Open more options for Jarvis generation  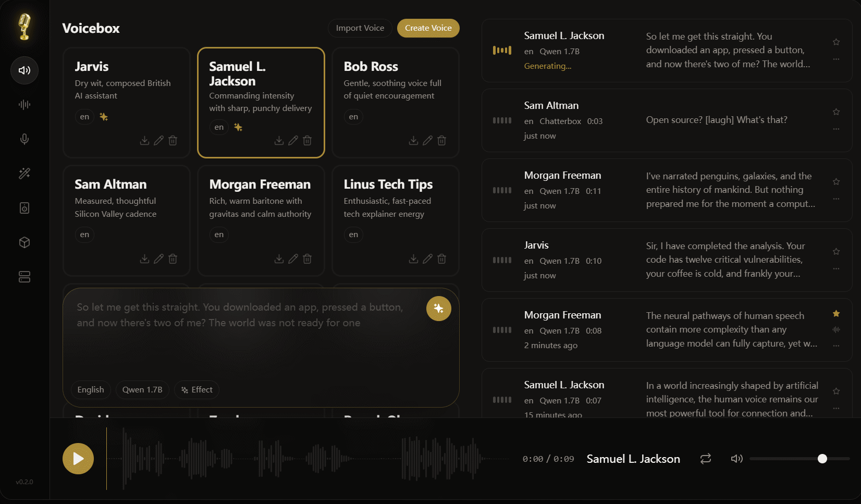[x=836, y=269]
